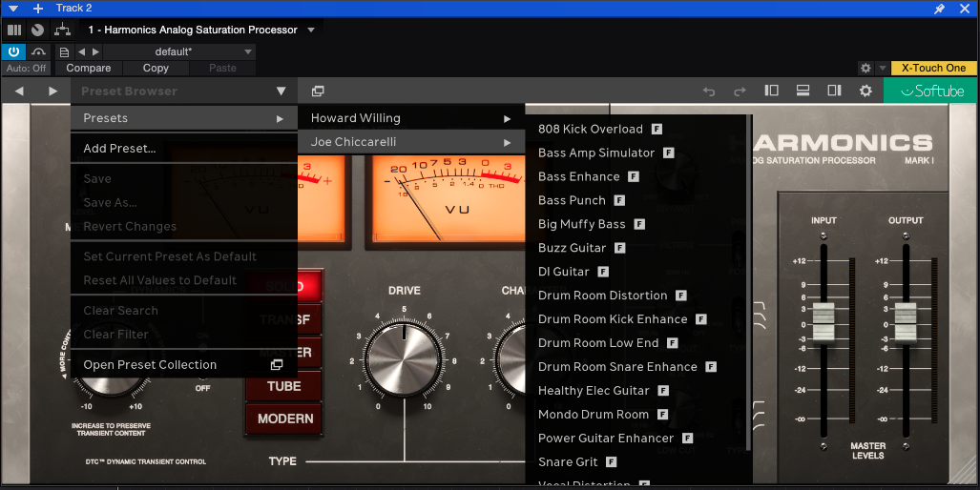Click the Paste button
980x490 pixels.
tap(222, 68)
